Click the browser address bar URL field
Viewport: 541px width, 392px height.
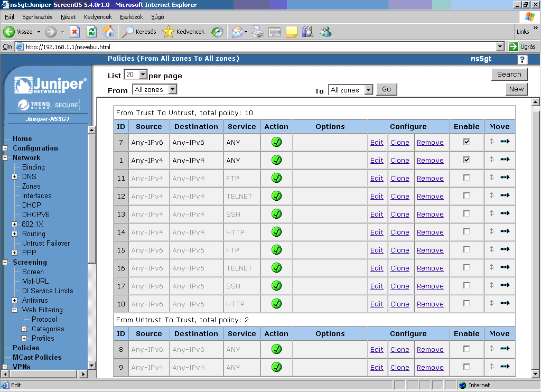(259, 46)
